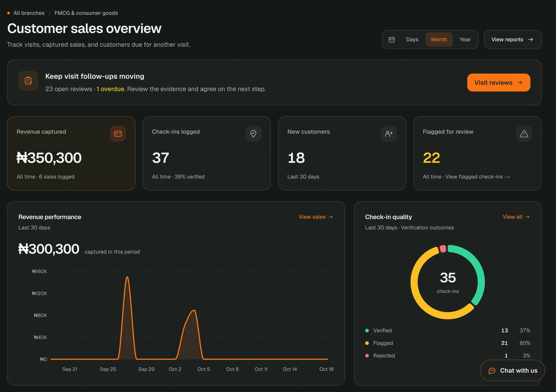Click the Flagged 60% percentage
Viewport: 556px width, 392px height.
tap(525, 343)
